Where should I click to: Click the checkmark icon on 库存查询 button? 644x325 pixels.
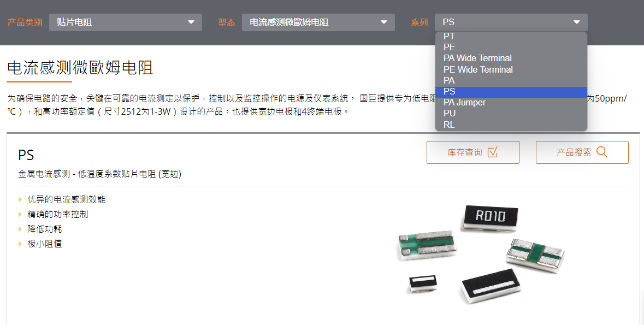(x=493, y=152)
